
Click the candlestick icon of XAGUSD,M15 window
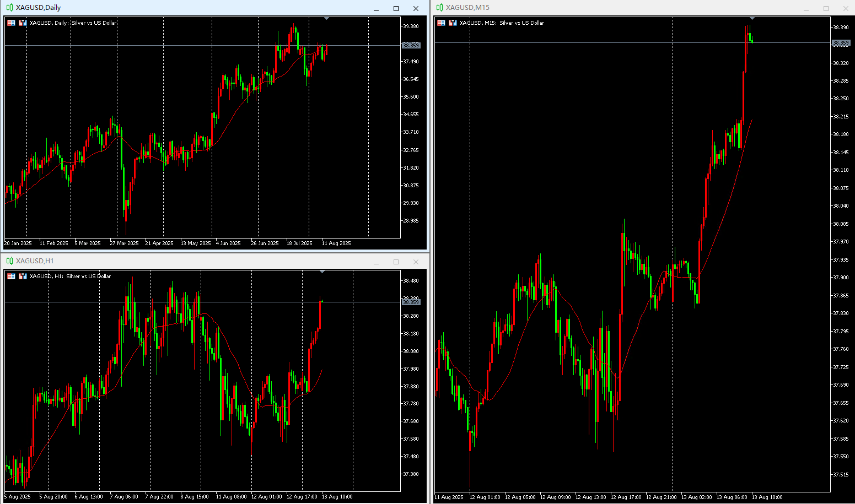click(439, 8)
